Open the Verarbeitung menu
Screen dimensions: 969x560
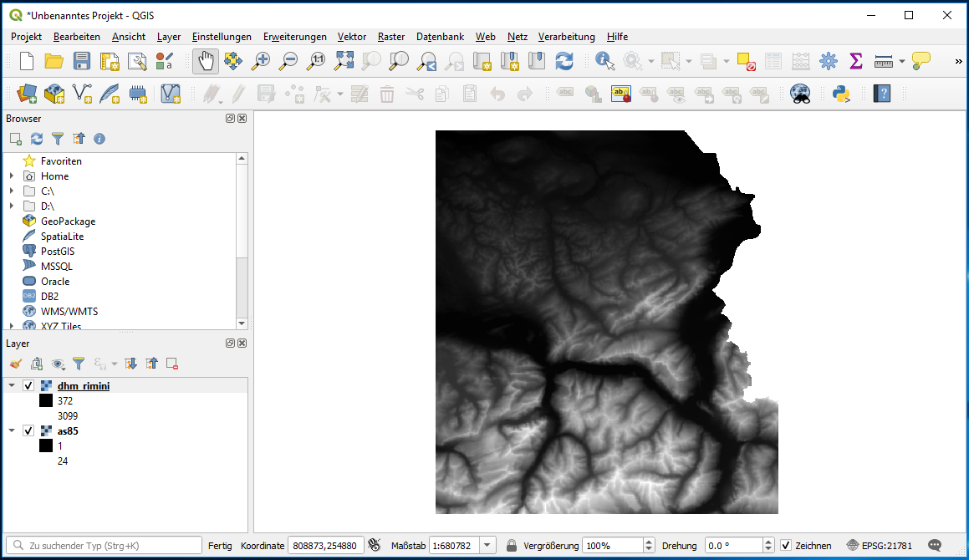[x=566, y=37]
